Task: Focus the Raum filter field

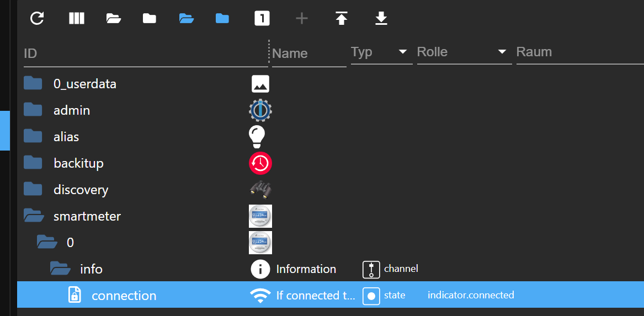Action: click(x=580, y=52)
